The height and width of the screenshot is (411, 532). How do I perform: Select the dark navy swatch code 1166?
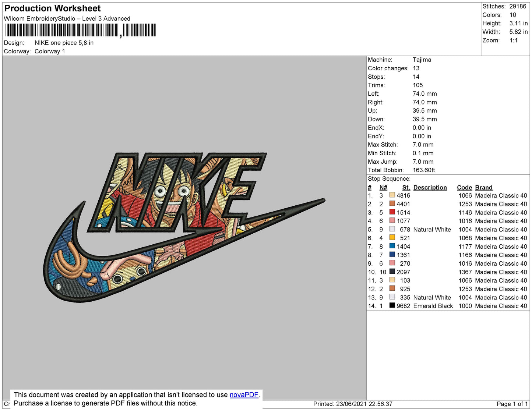point(392,255)
